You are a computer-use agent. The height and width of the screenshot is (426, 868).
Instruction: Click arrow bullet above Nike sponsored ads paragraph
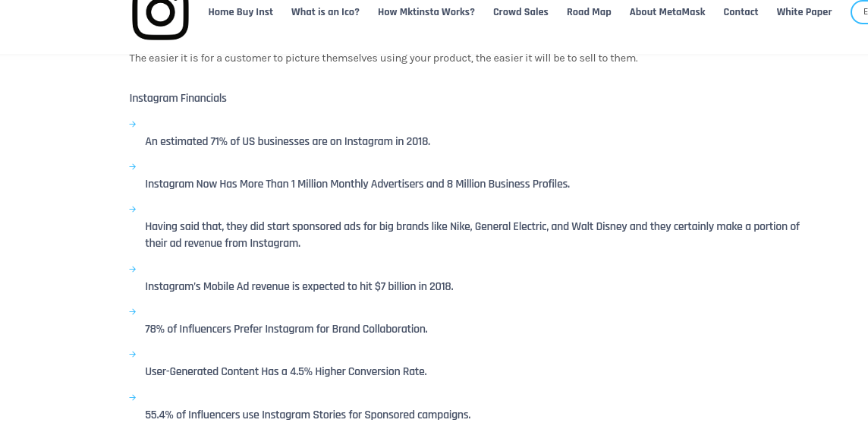pos(132,210)
